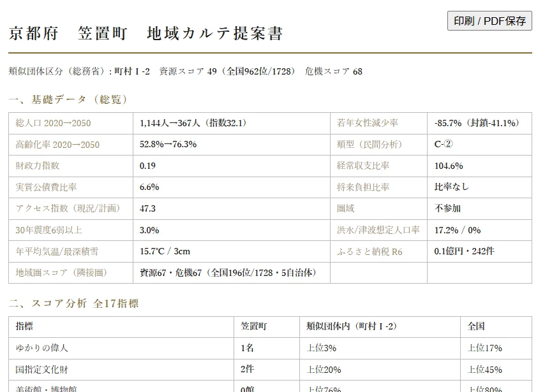Click the 実質公債費比率 label cell
545x392 pixels.
[x=71, y=187]
